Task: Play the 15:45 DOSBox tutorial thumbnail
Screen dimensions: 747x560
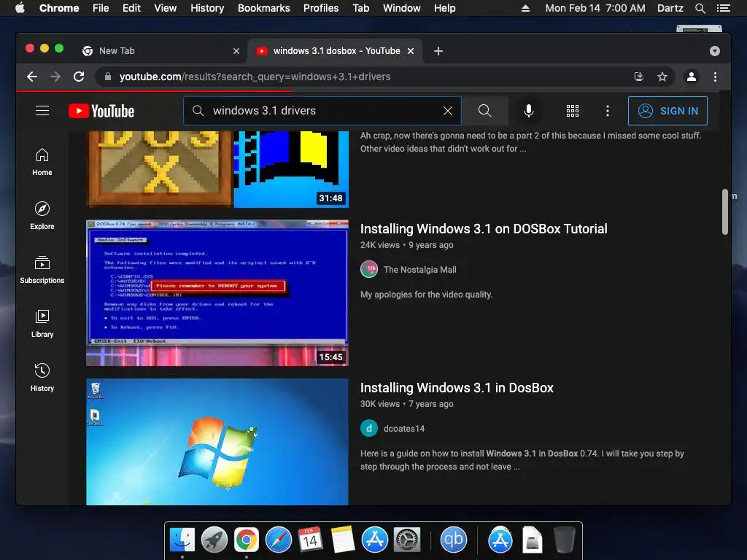Action: click(x=217, y=293)
